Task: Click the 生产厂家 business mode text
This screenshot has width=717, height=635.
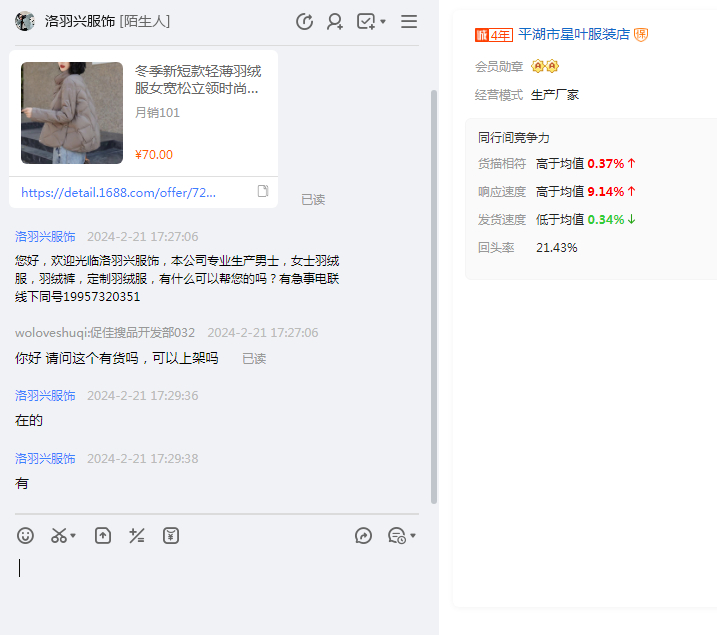Action: tap(555, 95)
